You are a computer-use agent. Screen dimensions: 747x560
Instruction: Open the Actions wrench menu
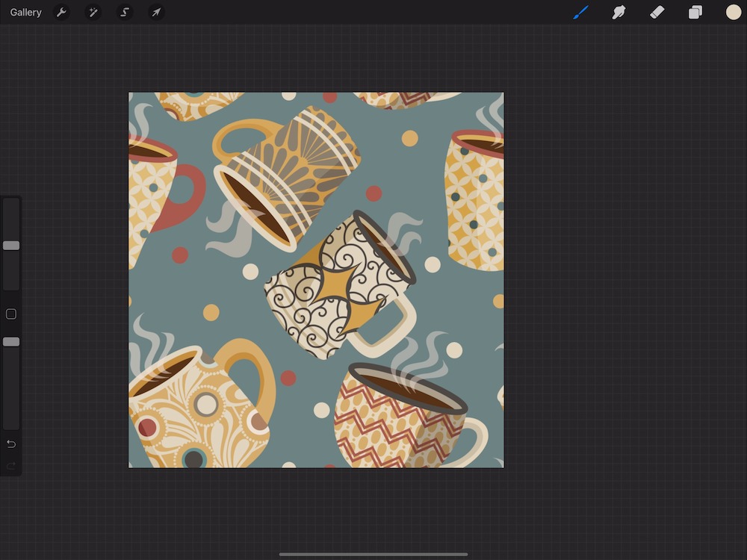coord(62,13)
